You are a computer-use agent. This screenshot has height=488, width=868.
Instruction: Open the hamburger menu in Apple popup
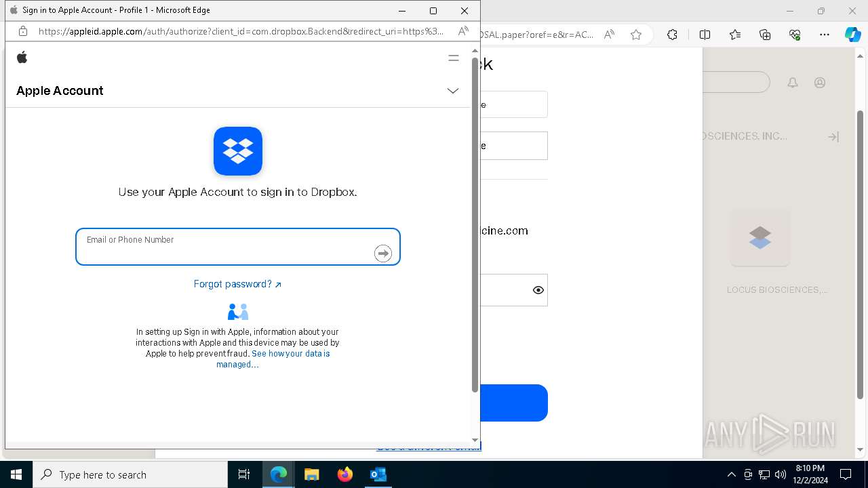click(x=454, y=58)
